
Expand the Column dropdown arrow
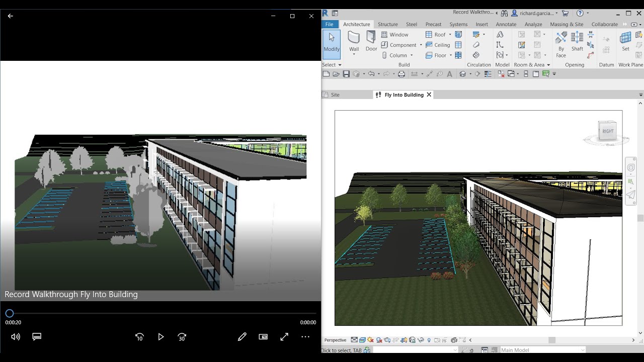click(411, 55)
